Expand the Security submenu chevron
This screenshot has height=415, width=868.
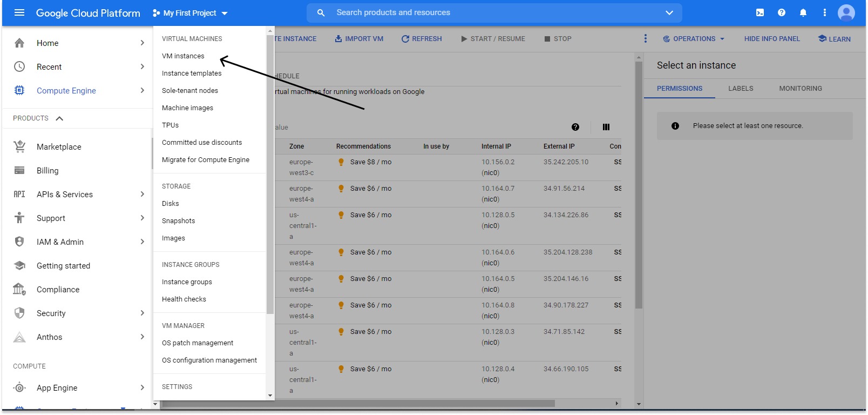[142, 313]
